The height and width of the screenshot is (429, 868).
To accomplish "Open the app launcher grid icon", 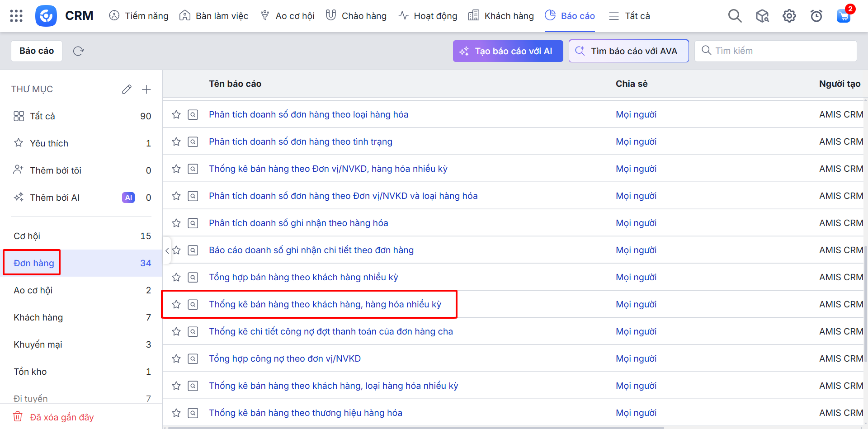I will click(x=16, y=16).
